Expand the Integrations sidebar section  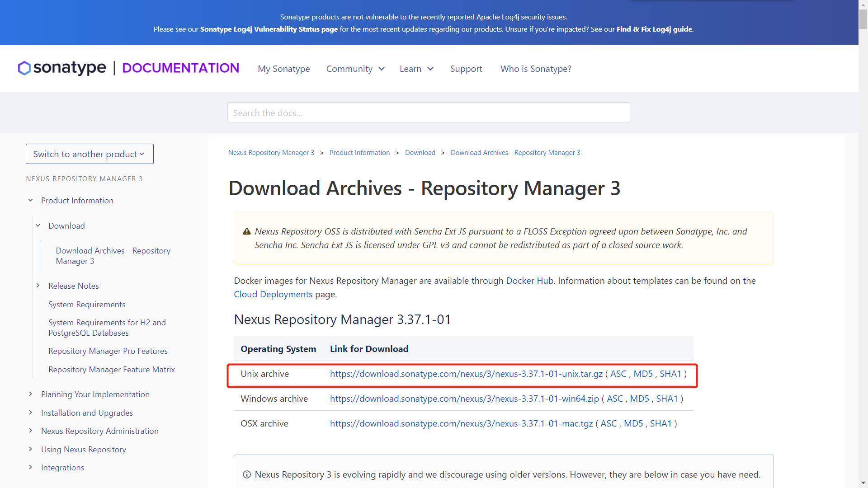31,467
